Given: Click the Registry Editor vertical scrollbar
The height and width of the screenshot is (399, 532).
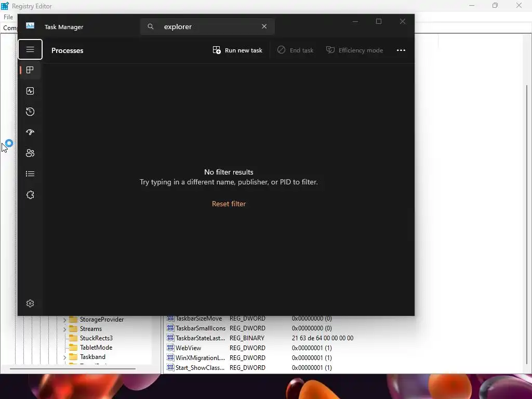Looking at the screenshot, I should point(527,224).
